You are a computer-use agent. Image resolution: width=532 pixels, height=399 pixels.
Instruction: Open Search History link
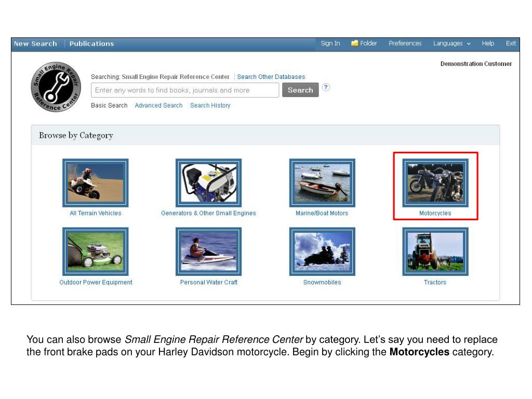click(x=210, y=105)
